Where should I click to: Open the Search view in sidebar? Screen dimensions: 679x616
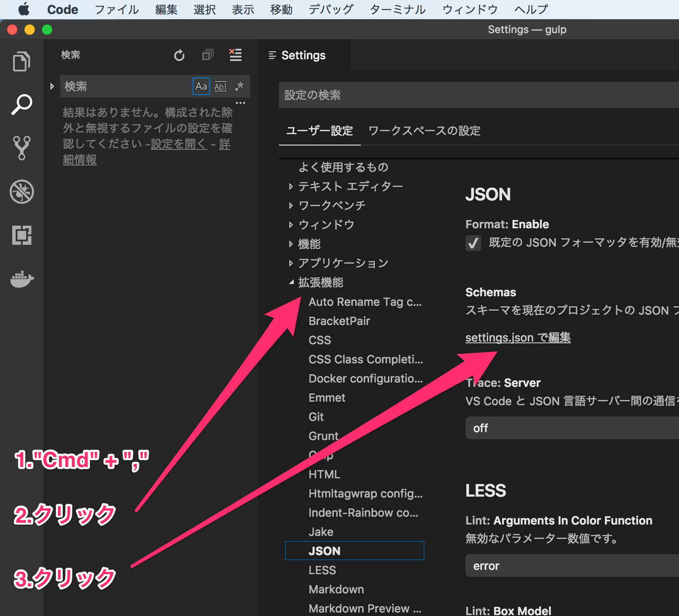coord(21,104)
